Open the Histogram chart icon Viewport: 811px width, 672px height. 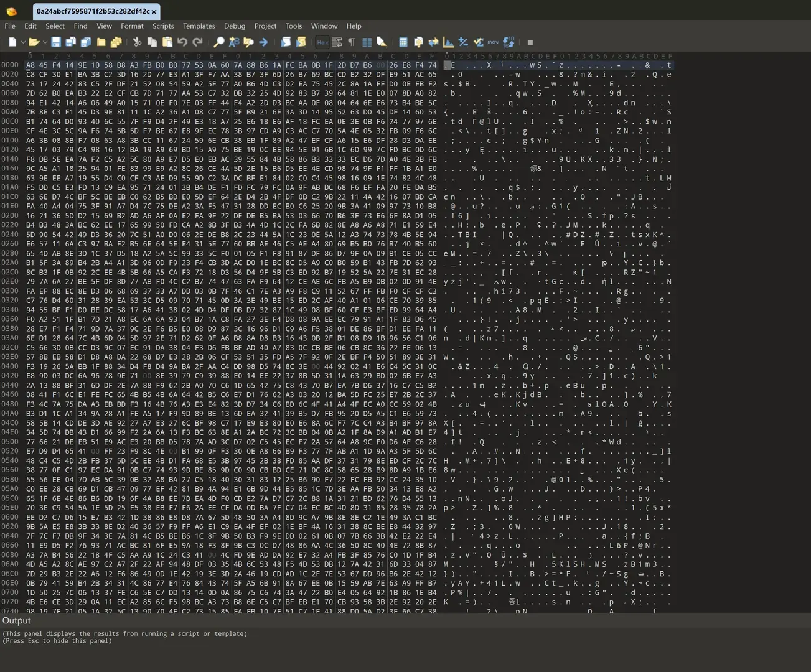tap(448, 42)
